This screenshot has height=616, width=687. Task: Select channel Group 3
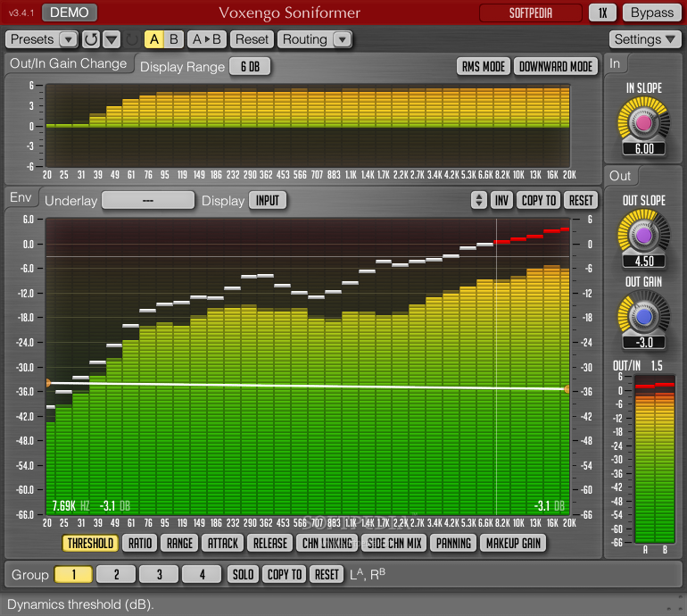159,574
